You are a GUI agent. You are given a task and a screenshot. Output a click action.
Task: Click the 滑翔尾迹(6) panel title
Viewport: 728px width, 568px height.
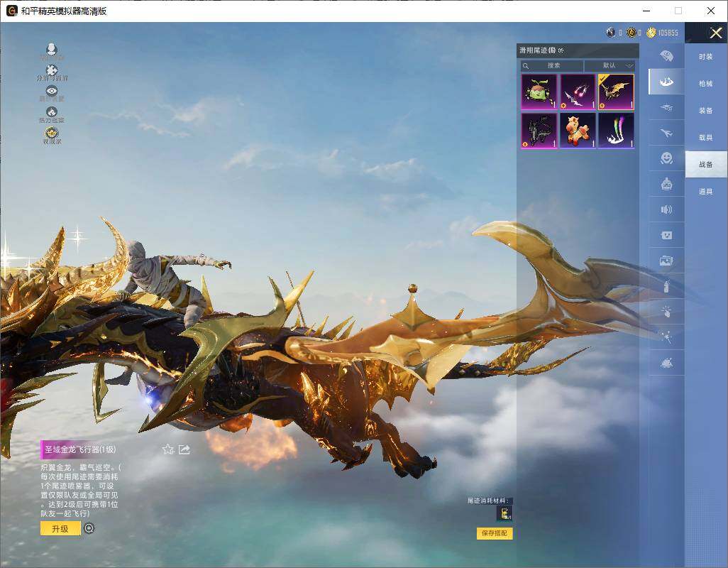tap(537, 50)
